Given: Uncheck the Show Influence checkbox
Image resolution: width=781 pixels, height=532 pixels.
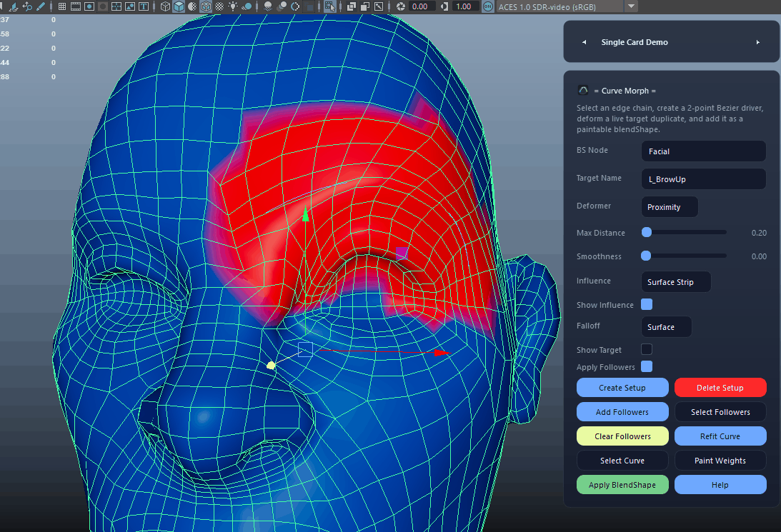Looking at the screenshot, I should point(647,304).
